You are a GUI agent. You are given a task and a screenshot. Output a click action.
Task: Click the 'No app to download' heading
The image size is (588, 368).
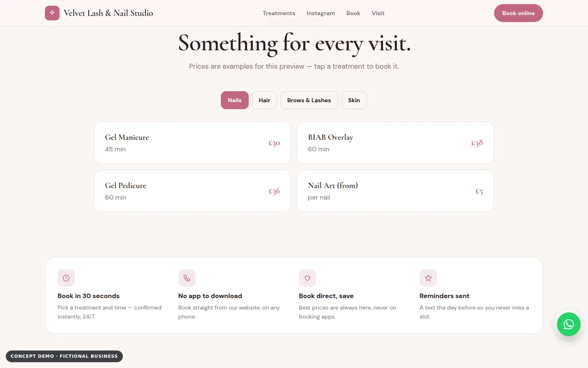point(210,296)
